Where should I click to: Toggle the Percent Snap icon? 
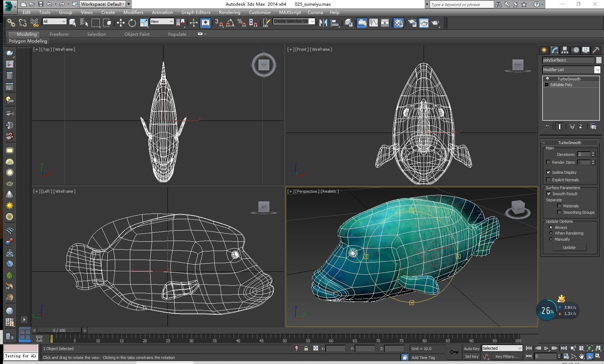(x=242, y=23)
